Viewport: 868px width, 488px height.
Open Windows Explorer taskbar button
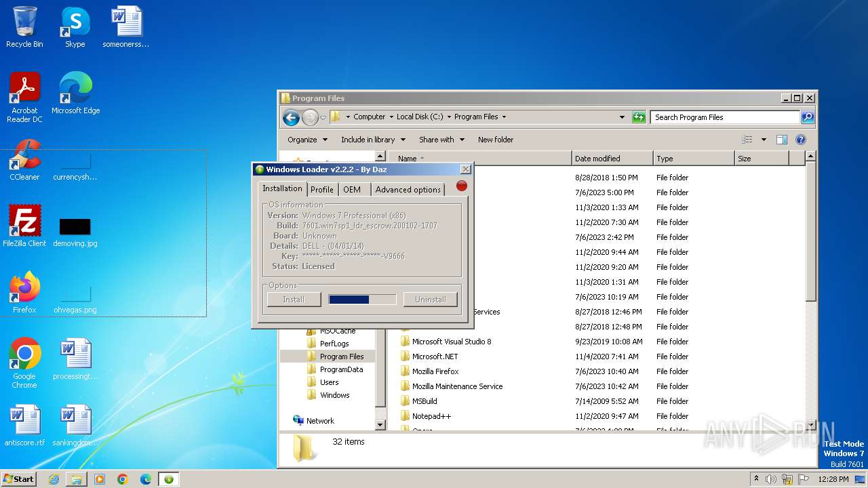pos(77,479)
